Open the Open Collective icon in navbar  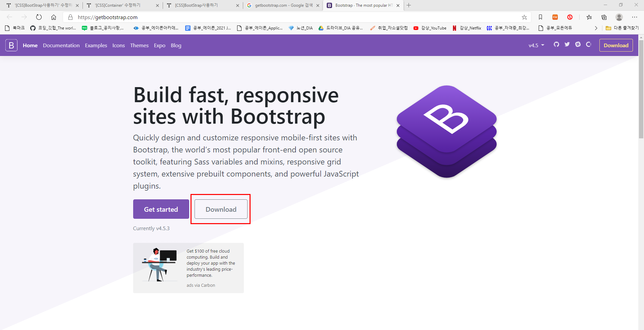(589, 44)
